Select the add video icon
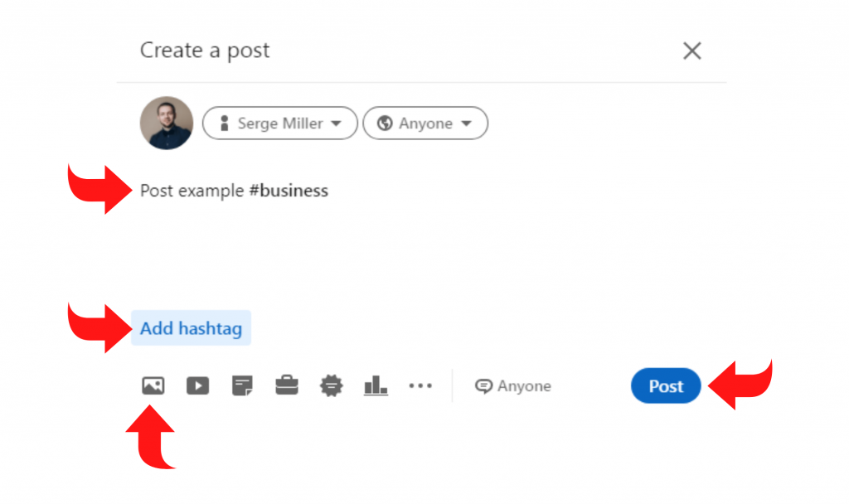The image size is (849, 504). click(x=197, y=385)
